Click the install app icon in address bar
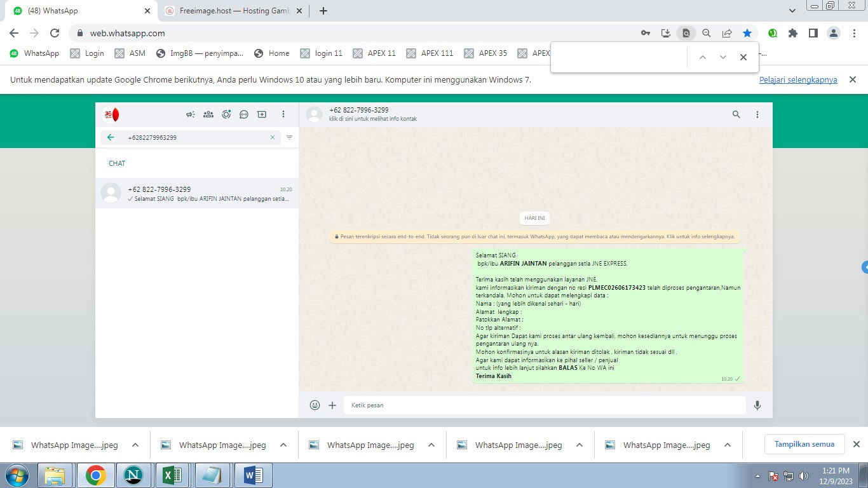The height and width of the screenshot is (488, 868). [666, 33]
